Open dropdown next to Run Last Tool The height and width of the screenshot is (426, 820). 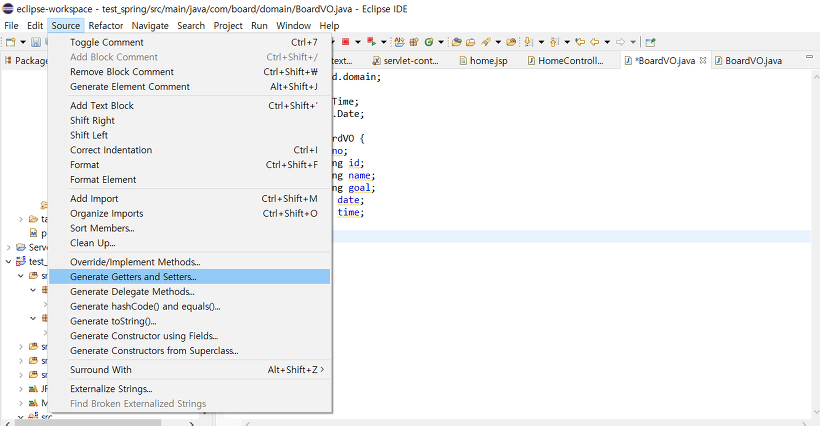383,42
